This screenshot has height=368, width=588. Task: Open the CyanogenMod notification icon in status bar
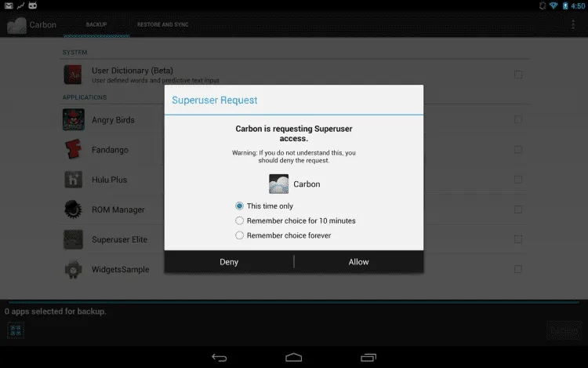pyautogui.click(x=33, y=5)
